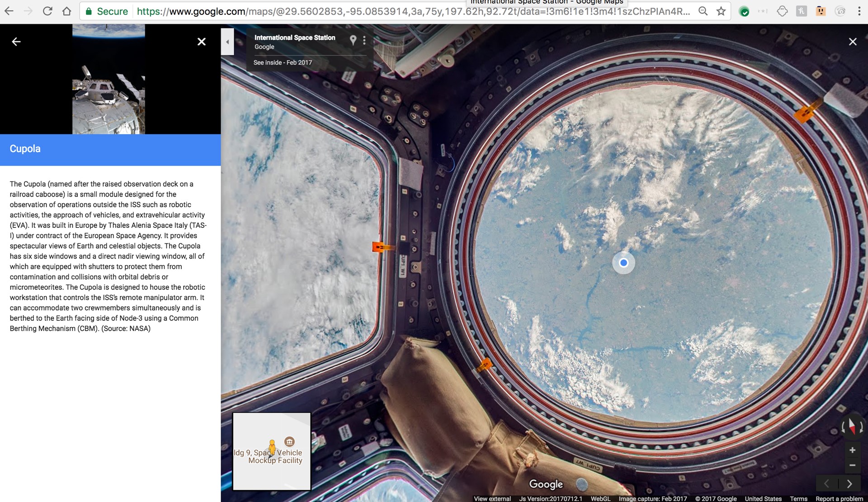Open the Chrome three-dot menu

tap(859, 11)
